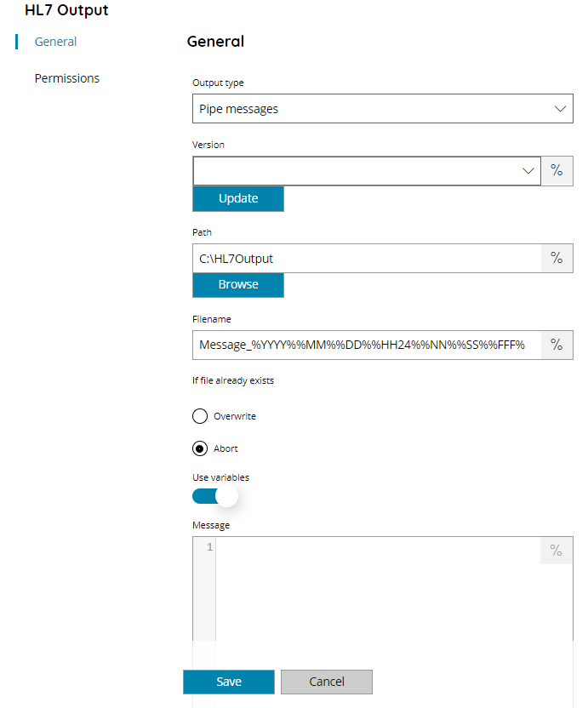Click into the Path field with C:\HL7Output
The width and height of the screenshot is (588, 708).
click(x=367, y=259)
